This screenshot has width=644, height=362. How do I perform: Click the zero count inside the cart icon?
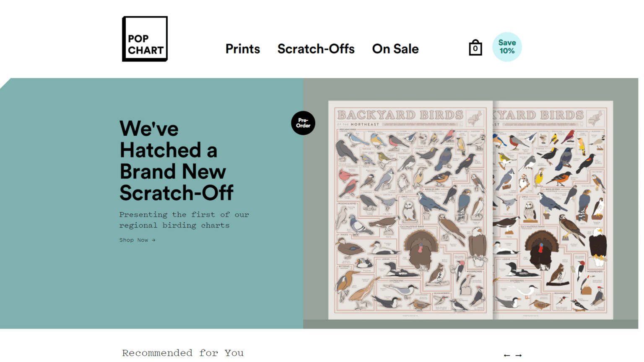point(475,49)
